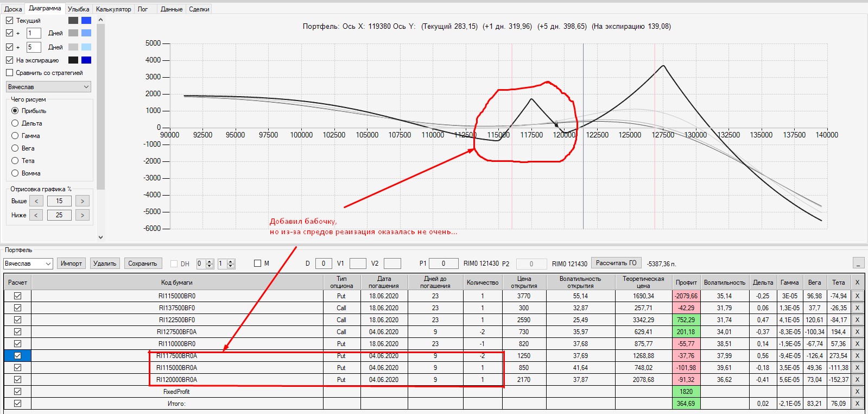The image size is (868, 414).
Task: Click the Сохранить button
Action: (142, 264)
